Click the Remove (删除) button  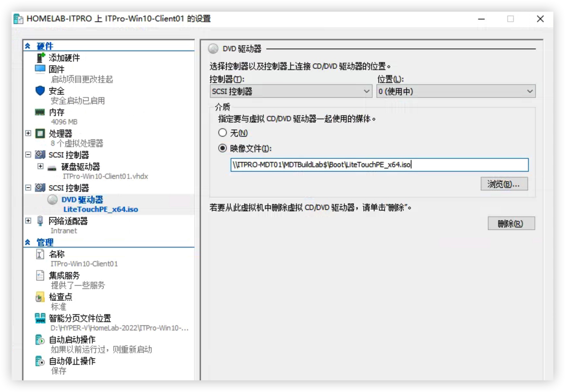[511, 224]
